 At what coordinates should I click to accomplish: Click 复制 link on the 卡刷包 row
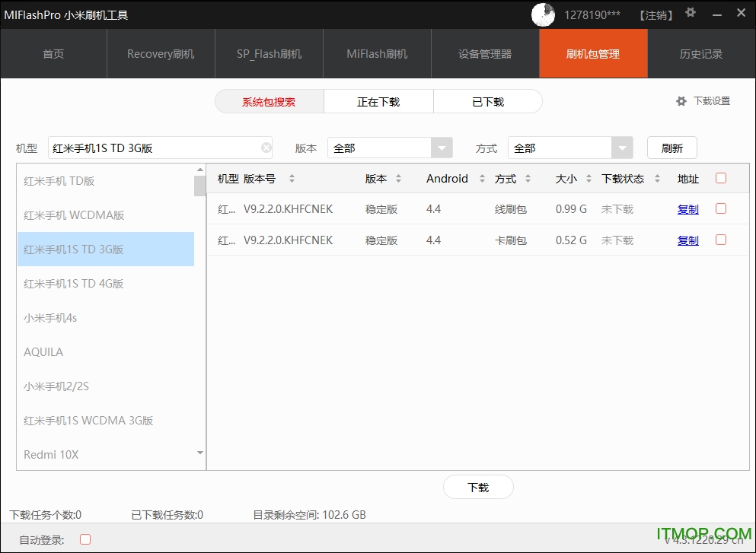[687, 240]
